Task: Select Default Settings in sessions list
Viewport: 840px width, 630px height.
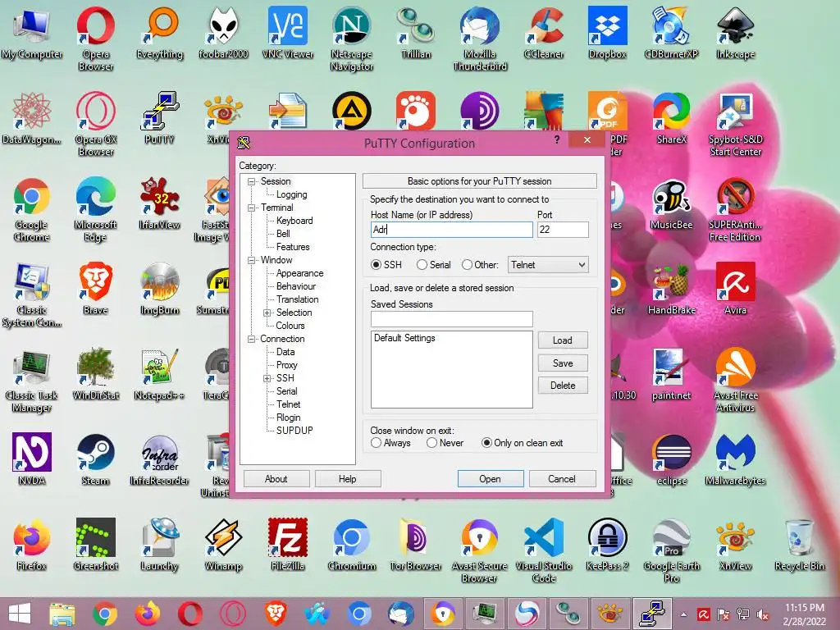Action: (x=405, y=338)
